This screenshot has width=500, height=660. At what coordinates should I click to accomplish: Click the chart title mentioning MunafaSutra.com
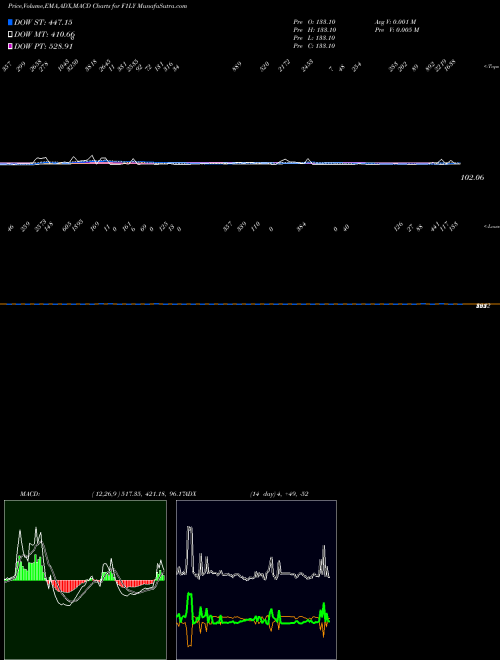click(98, 6)
